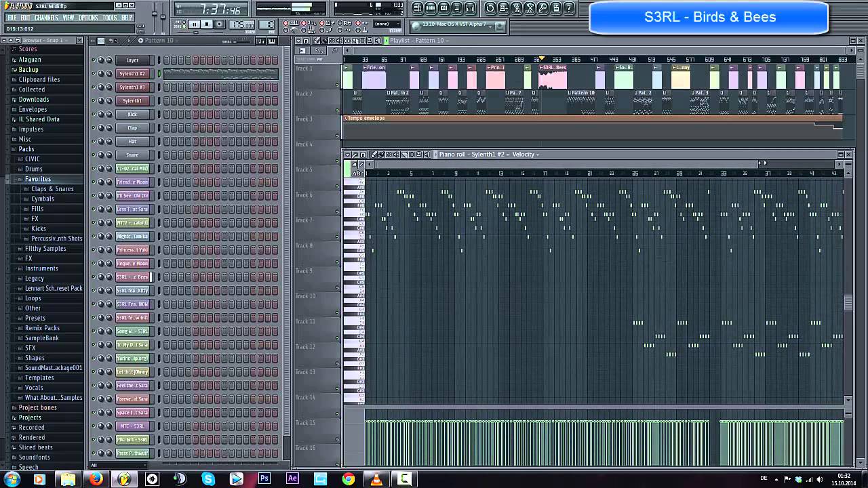Stop playback with the transport stop button

point(207,24)
